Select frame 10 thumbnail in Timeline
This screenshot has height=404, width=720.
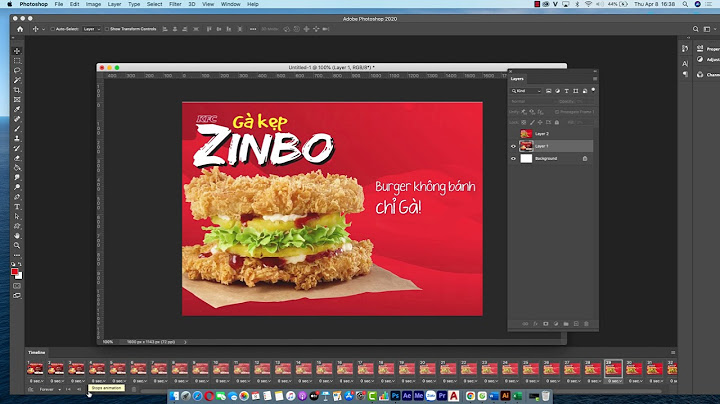(221, 368)
